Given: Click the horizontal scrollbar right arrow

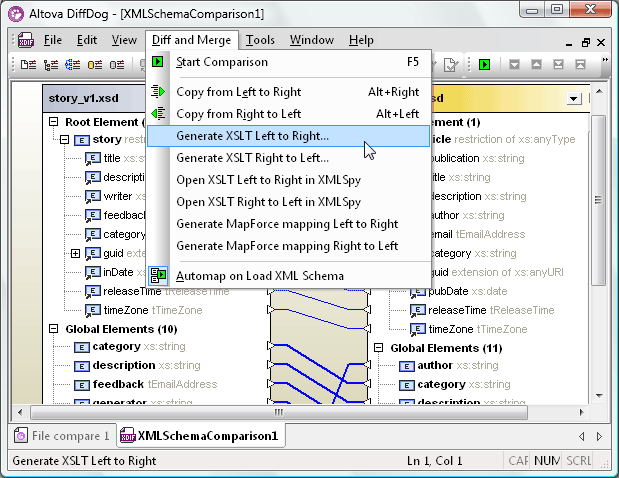Looking at the screenshot, I should (581, 413).
